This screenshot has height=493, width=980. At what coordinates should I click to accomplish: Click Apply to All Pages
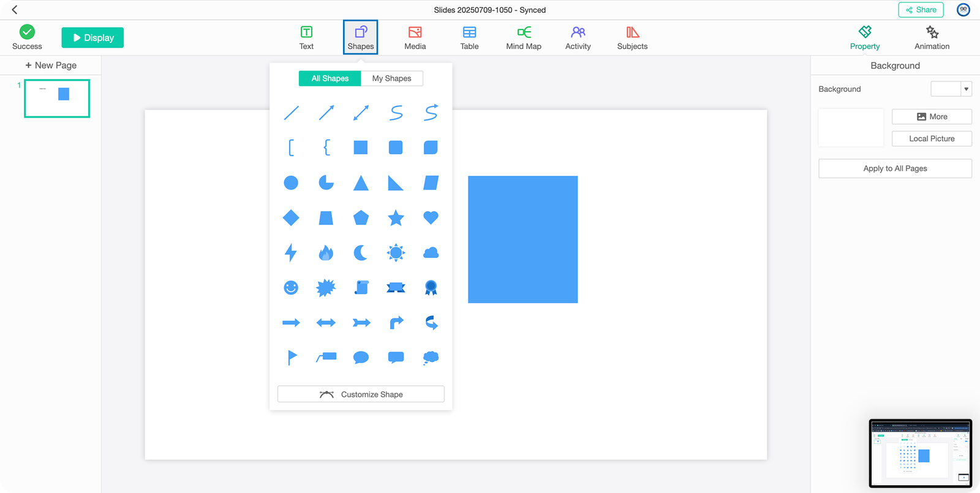click(895, 168)
